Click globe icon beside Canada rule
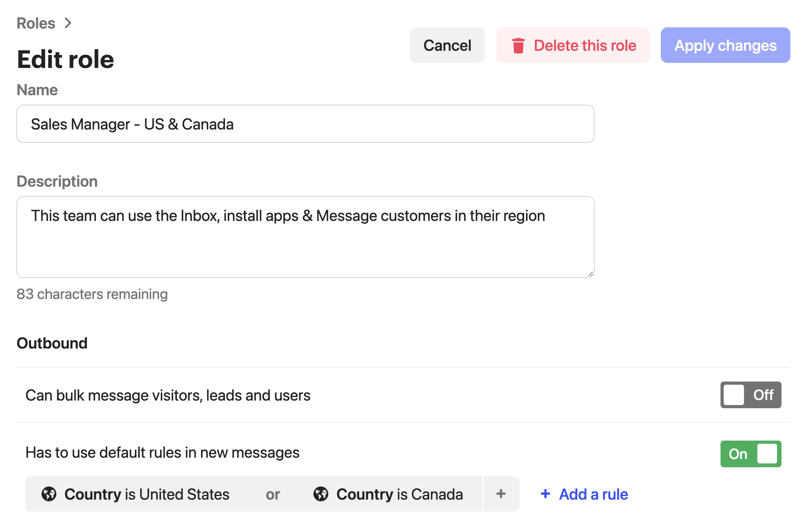The width and height of the screenshot is (805, 532). [x=321, y=494]
